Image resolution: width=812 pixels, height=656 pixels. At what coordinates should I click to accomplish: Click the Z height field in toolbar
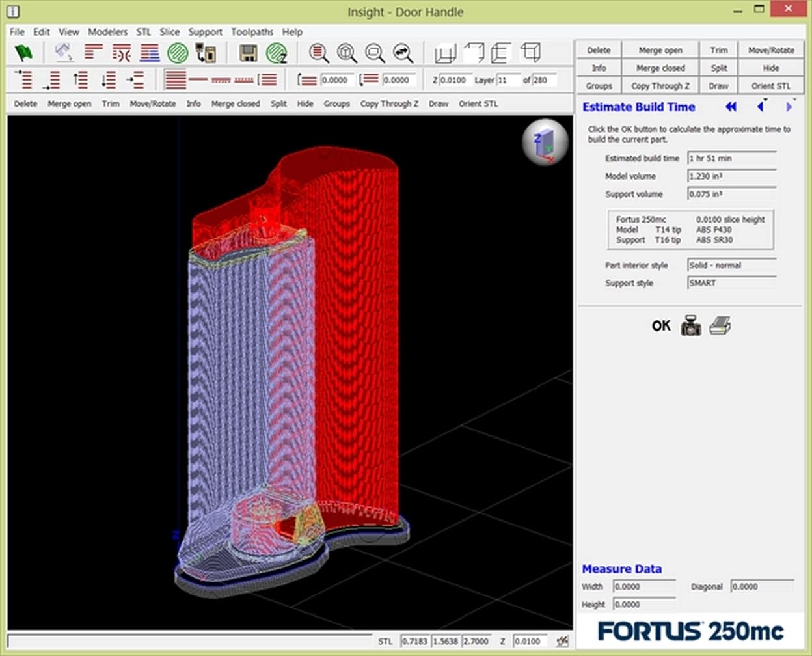(453, 80)
